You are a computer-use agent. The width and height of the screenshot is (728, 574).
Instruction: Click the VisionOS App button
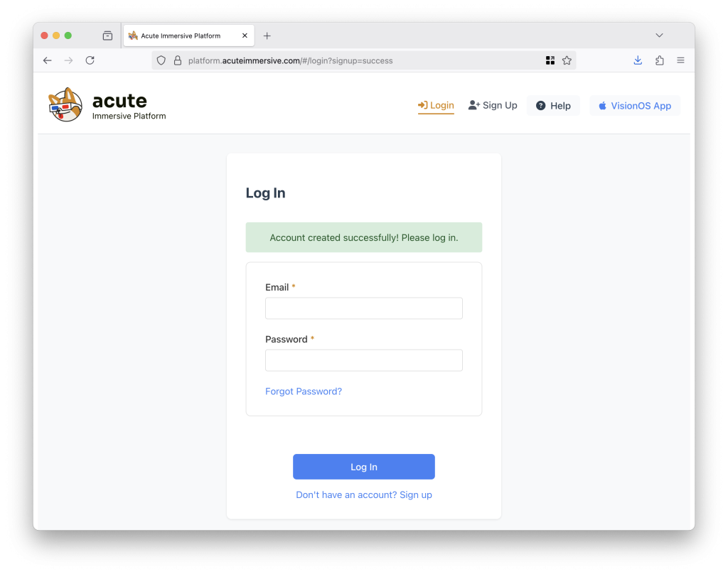(x=635, y=106)
